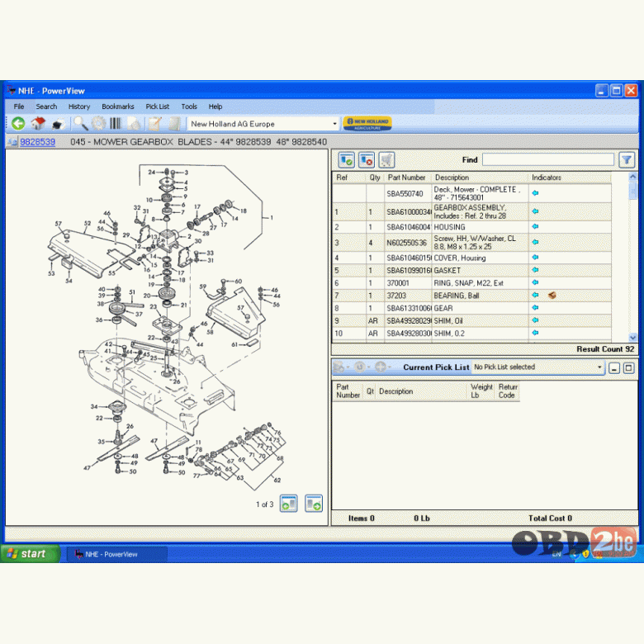Click in the Find input field
Viewport: 644px width, 644px height.
(x=548, y=159)
